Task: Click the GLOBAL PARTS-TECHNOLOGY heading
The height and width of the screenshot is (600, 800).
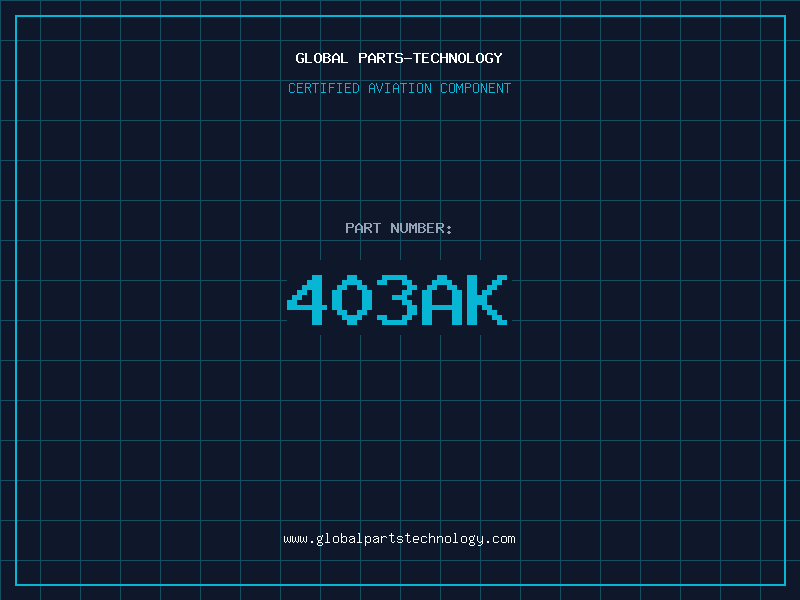Action: (399, 58)
